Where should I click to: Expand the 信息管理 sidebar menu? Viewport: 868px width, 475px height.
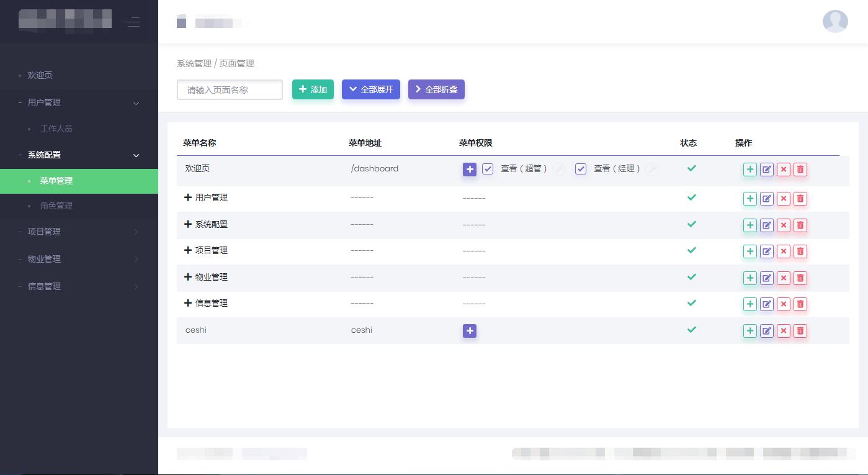(79, 286)
